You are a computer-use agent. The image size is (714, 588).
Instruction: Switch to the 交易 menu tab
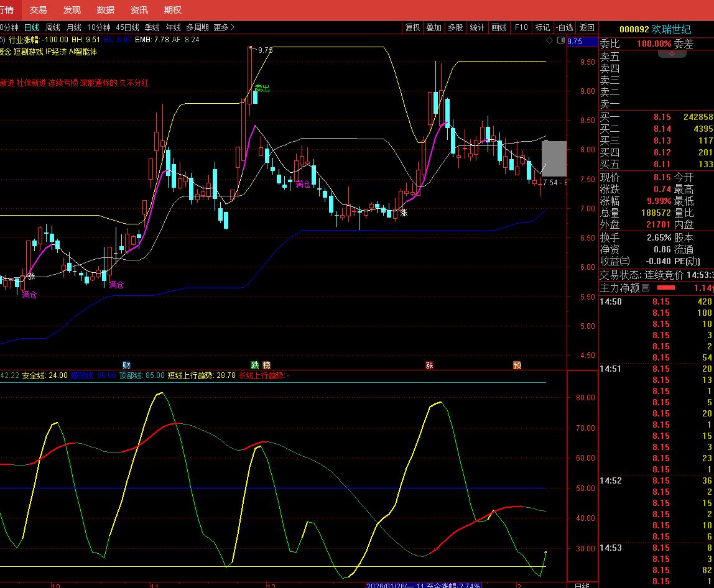pyautogui.click(x=38, y=10)
